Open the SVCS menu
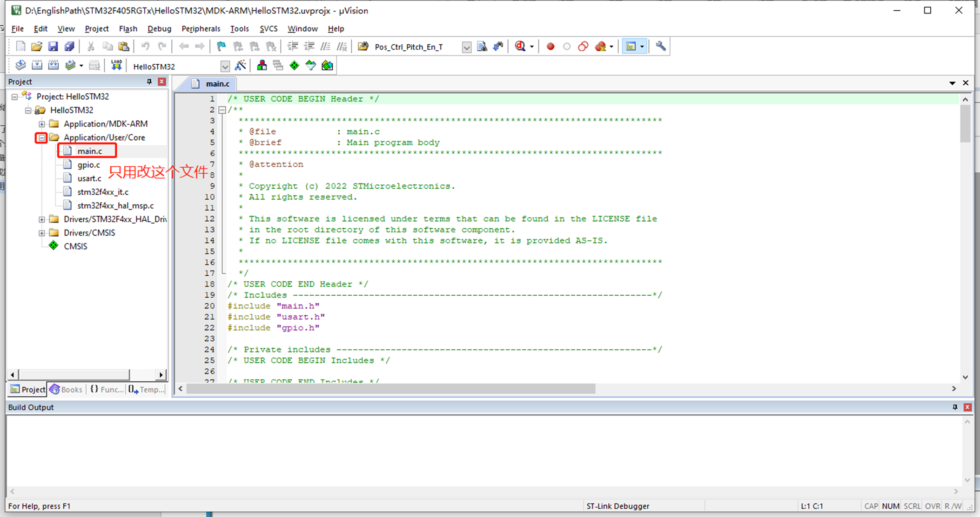Screen dimensions: 980x517 pos(268,28)
